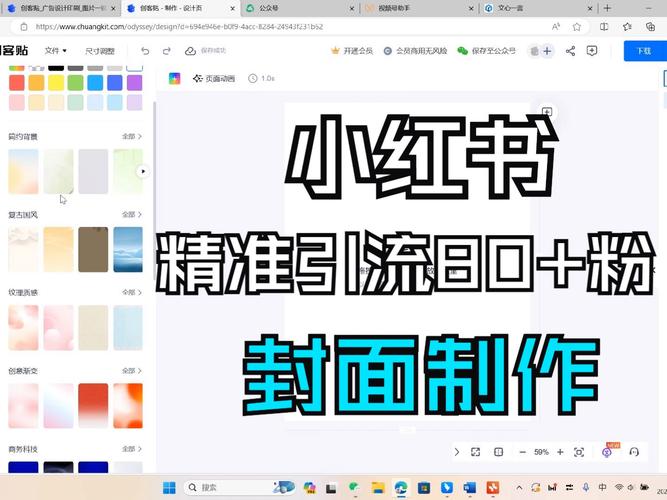Click 页面动画 button above canvas
The width and height of the screenshot is (667, 500).
(x=214, y=78)
